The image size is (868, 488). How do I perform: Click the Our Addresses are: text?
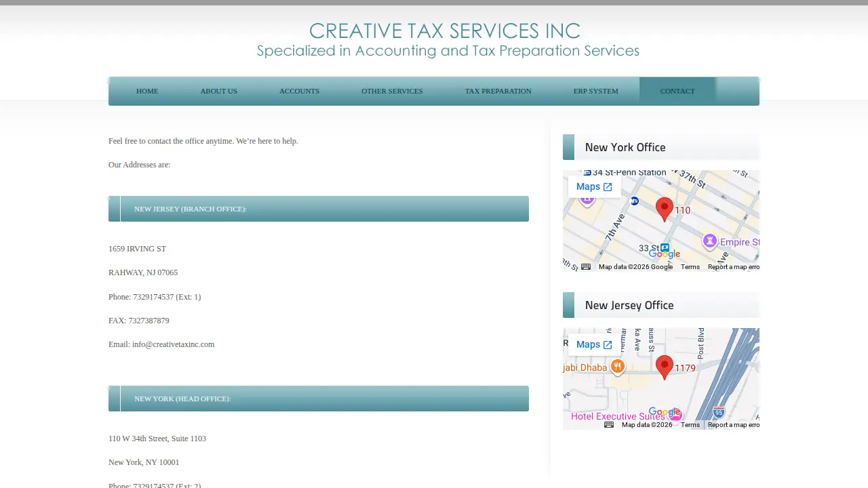pyautogui.click(x=140, y=165)
